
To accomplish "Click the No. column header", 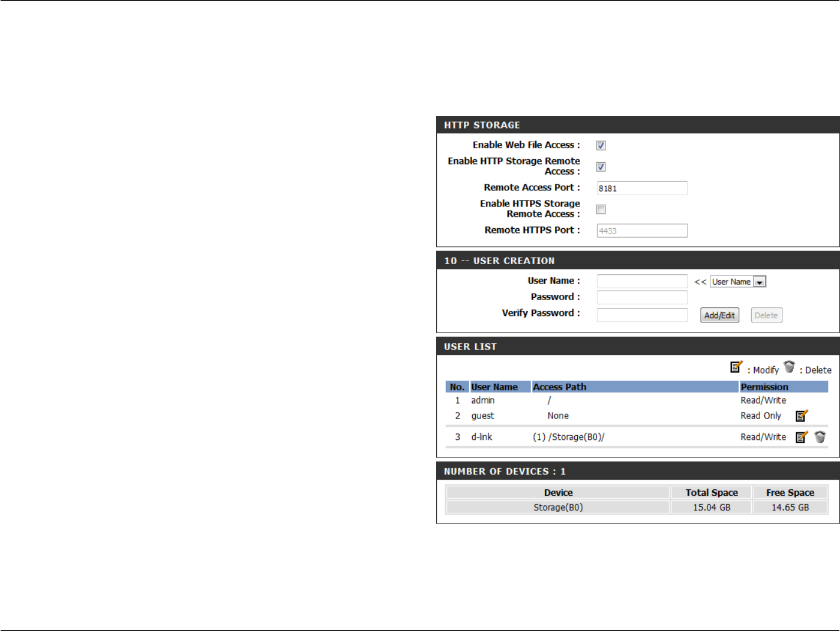I will pyautogui.click(x=457, y=387).
